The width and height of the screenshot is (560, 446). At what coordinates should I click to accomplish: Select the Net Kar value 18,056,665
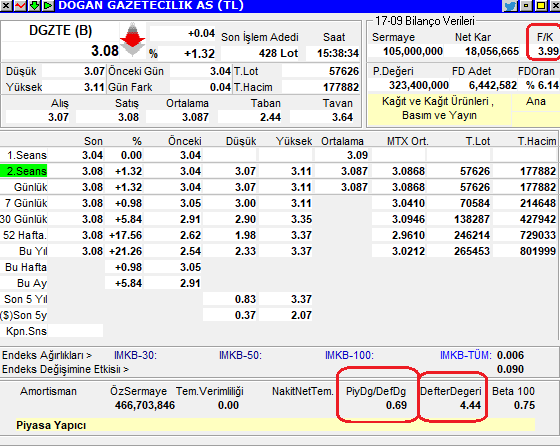tap(492, 51)
